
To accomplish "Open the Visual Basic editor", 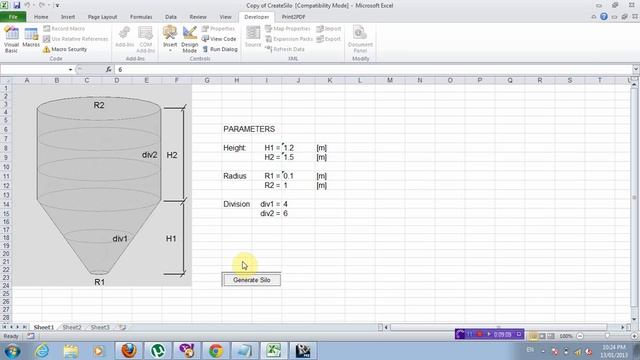I will pos(11,40).
